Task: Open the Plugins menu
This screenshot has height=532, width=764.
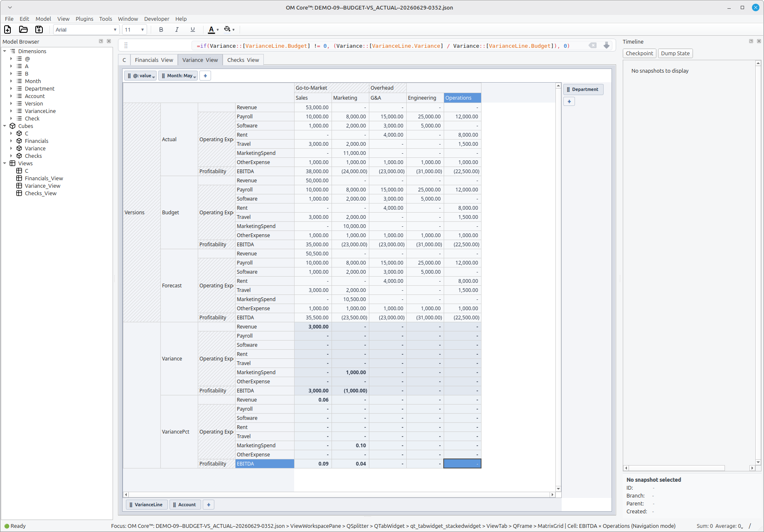Action: point(84,19)
